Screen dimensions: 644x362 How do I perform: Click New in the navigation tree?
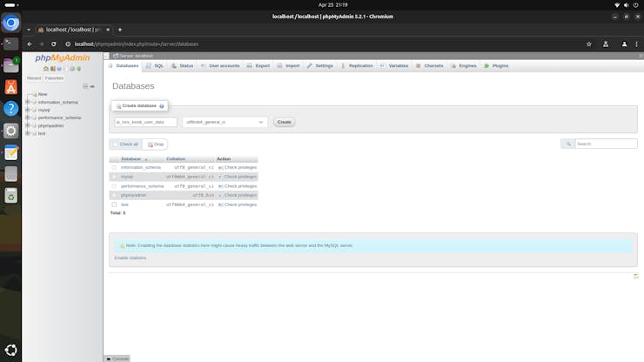43,94
